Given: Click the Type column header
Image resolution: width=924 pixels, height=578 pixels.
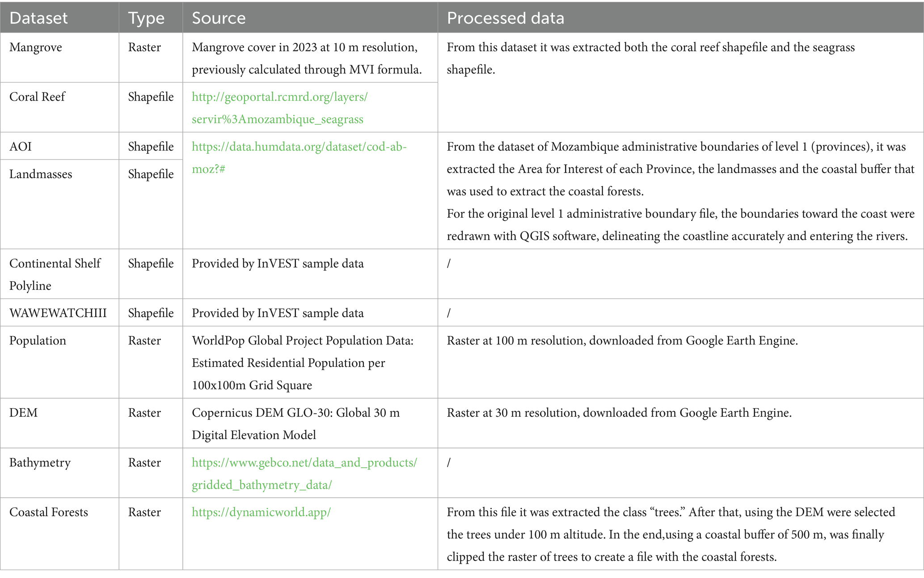Looking at the screenshot, I should click(x=146, y=18).
